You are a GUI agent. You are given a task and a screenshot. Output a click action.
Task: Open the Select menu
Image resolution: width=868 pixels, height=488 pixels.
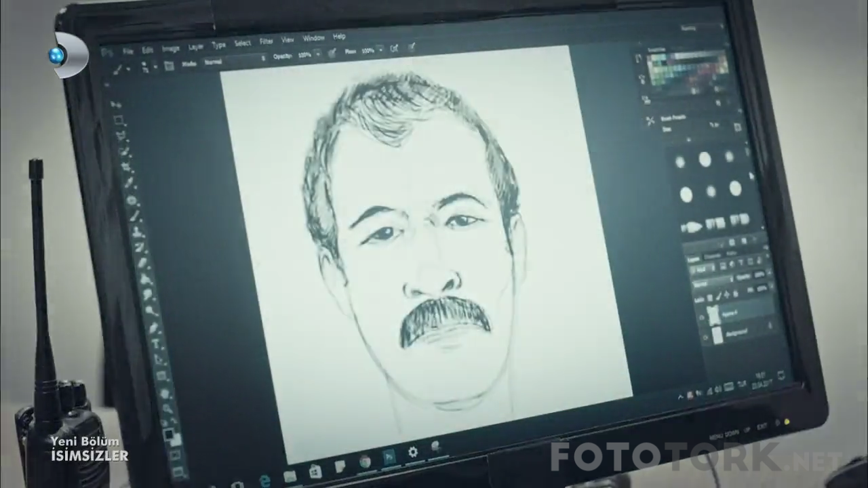coord(243,43)
